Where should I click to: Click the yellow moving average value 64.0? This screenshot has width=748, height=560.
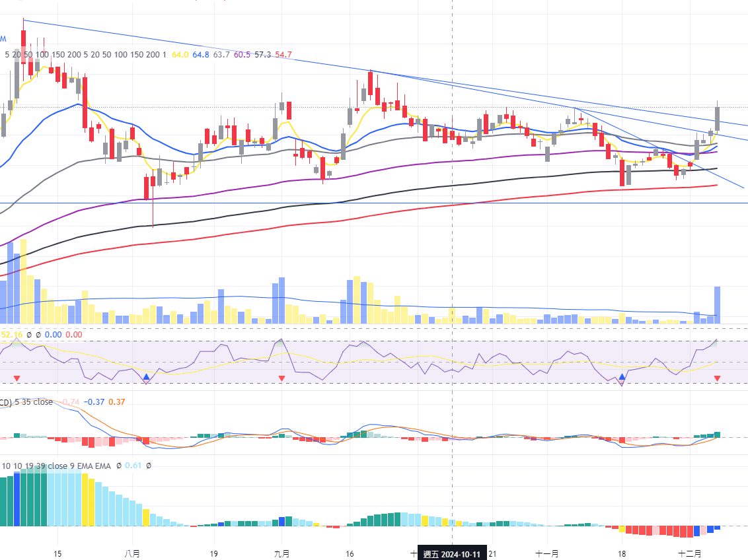pos(180,55)
